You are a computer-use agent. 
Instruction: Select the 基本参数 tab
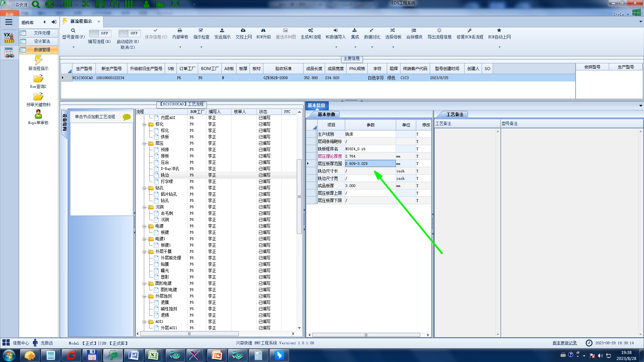(x=326, y=114)
